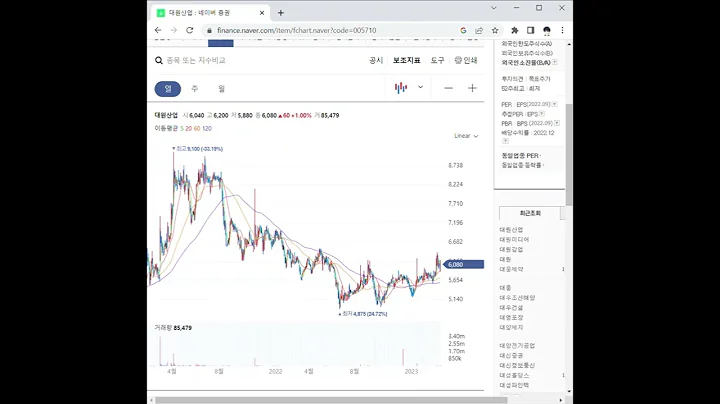Reload the page with the refresh icon
The image size is (720, 404).
click(x=190, y=30)
